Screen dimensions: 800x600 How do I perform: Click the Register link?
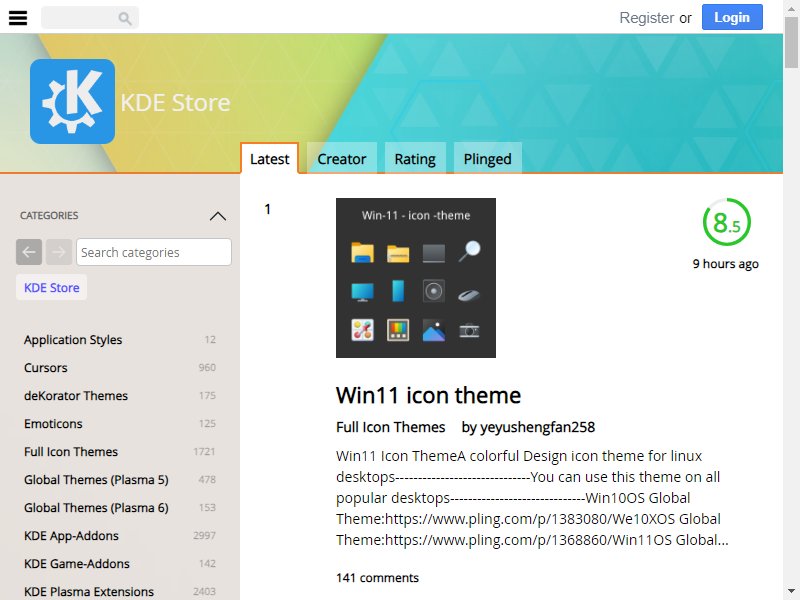pos(646,18)
